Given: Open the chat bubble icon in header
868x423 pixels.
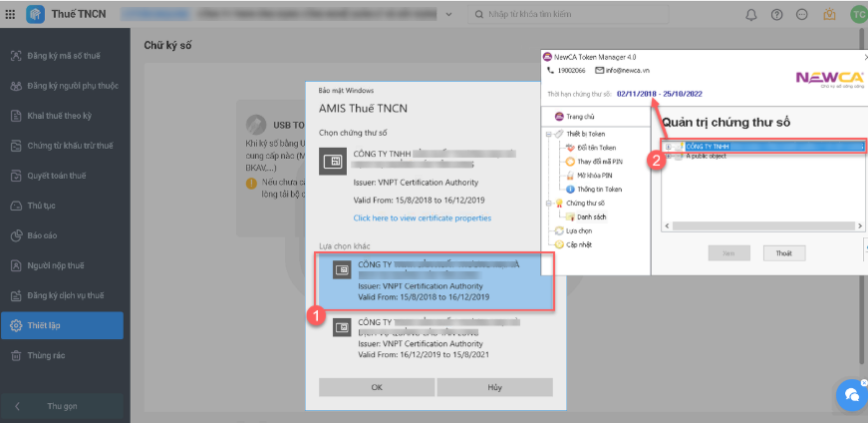Looking at the screenshot, I should 801,15.
